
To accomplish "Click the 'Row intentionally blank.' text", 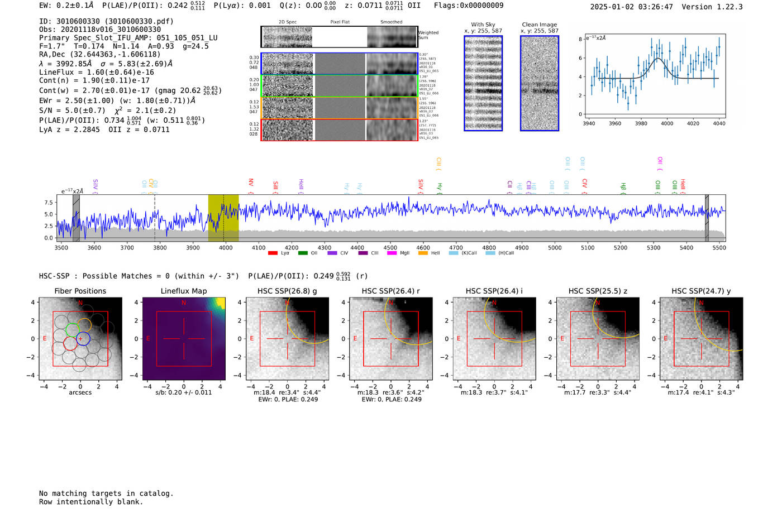I will [x=91, y=502].
